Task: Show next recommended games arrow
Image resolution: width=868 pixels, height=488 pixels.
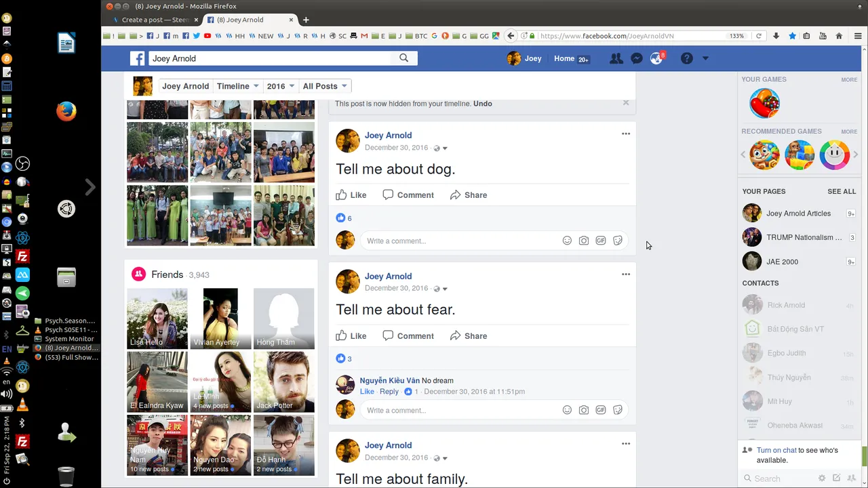Action: click(855, 155)
